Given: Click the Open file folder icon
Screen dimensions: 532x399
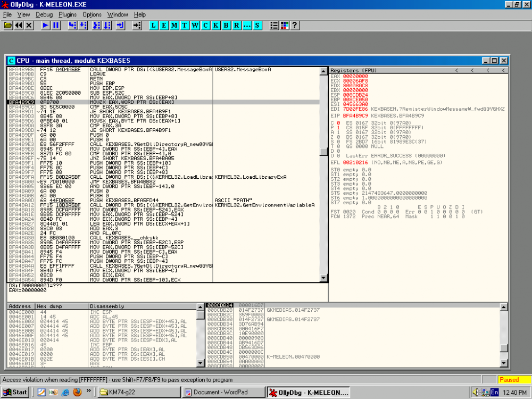Looking at the screenshot, I should [8, 25].
